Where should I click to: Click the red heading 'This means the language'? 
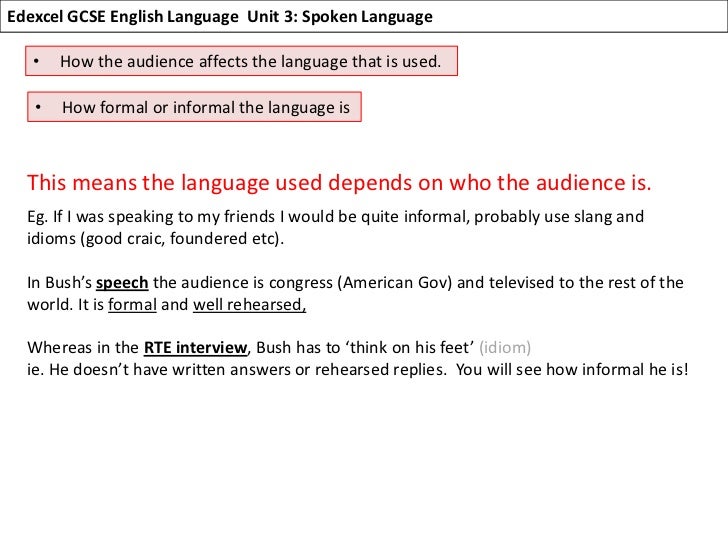coord(338,183)
